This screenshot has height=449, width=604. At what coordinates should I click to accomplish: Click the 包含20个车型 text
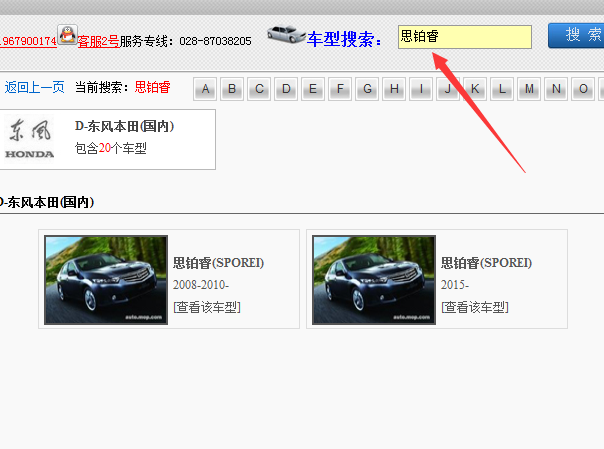[x=111, y=148]
